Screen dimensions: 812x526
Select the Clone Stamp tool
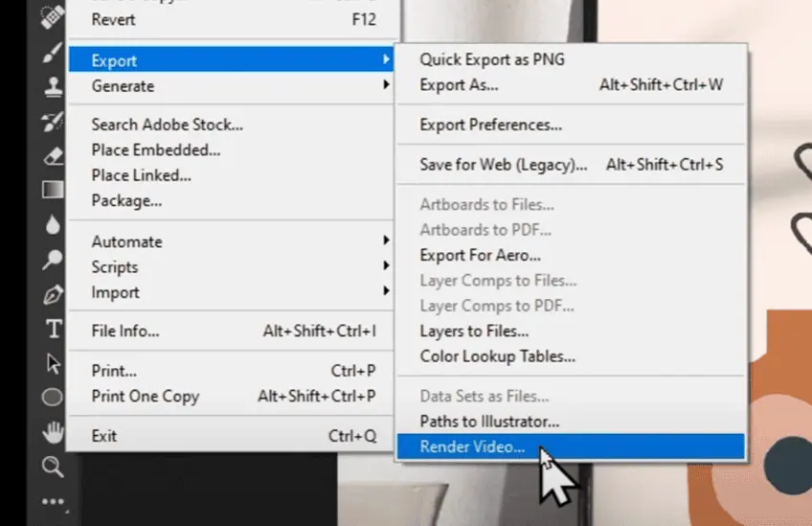[x=52, y=86]
